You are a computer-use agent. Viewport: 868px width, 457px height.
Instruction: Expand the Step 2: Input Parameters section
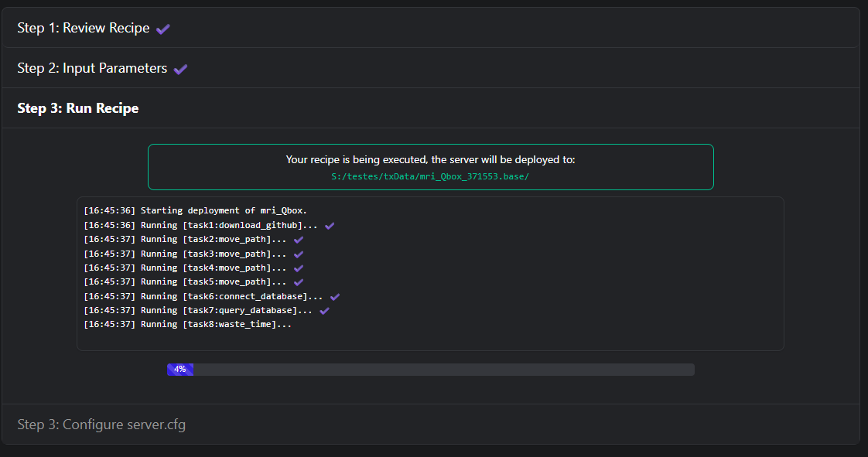point(92,68)
